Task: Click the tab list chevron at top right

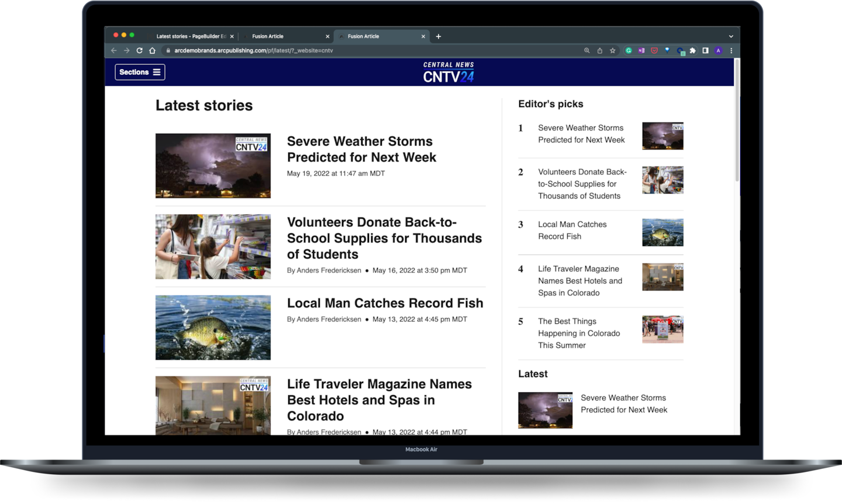Action: [x=730, y=36]
